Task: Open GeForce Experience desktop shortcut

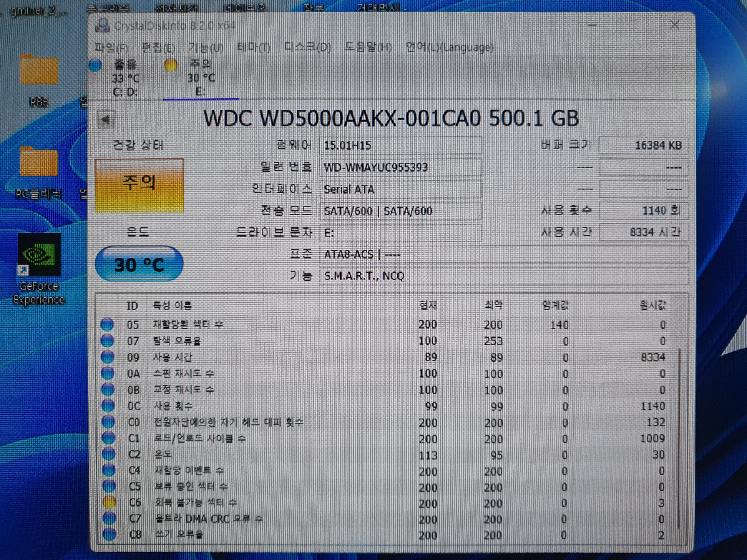Action: click(39, 269)
